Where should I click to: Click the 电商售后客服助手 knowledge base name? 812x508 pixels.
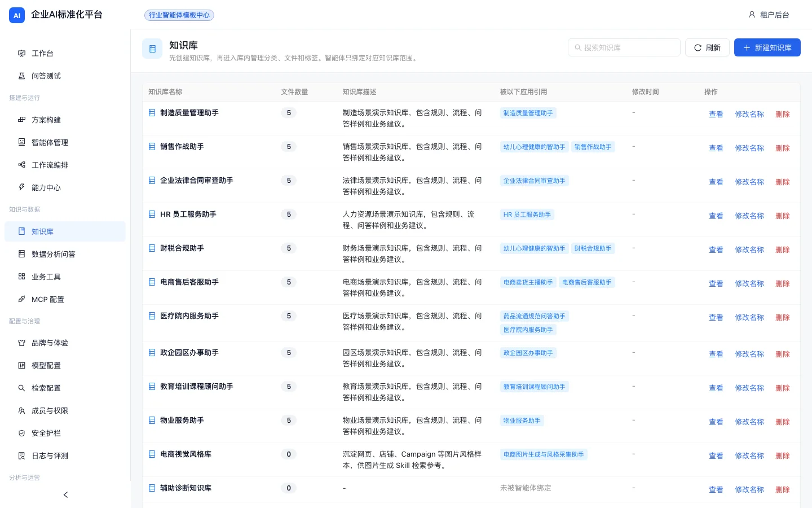(189, 282)
